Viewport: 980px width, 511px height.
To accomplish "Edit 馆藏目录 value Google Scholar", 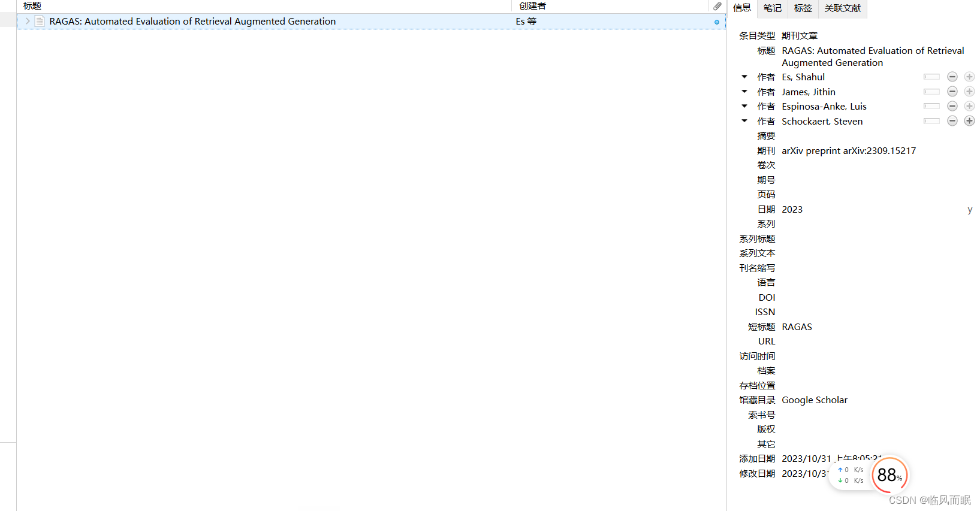I will pyautogui.click(x=815, y=400).
